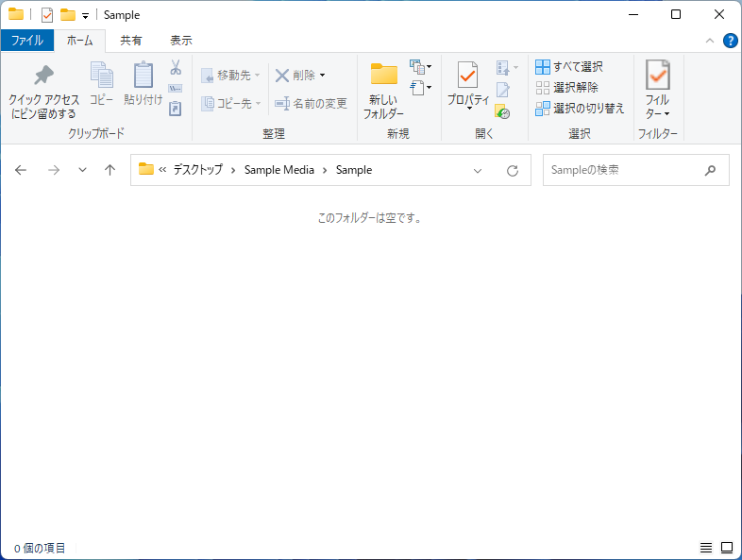Maximize the Sample window
Image resolution: width=742 pixels, height=560 pixels.
[676, 15]
